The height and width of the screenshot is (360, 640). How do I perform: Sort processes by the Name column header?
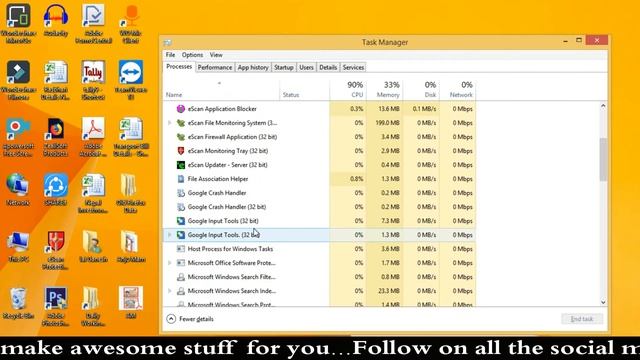click(x=222, y=89)
